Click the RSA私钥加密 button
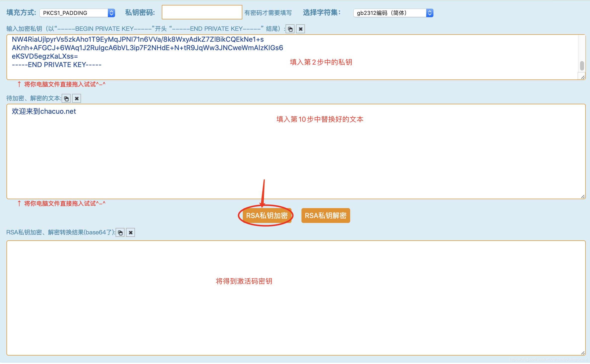The width and height of the screenshot is (590, 364). 266,216
